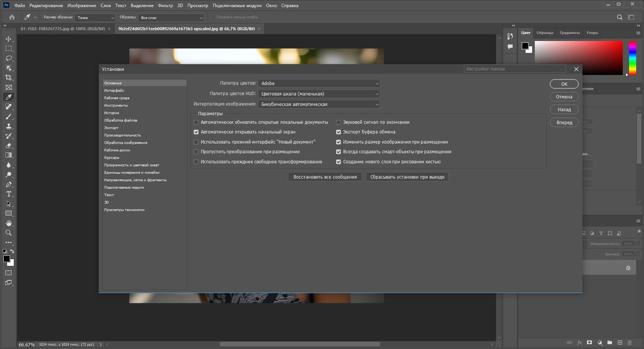Choose the Type tool in toolbar
Screen dimensions: 644x349
click(x=9, y=194)
